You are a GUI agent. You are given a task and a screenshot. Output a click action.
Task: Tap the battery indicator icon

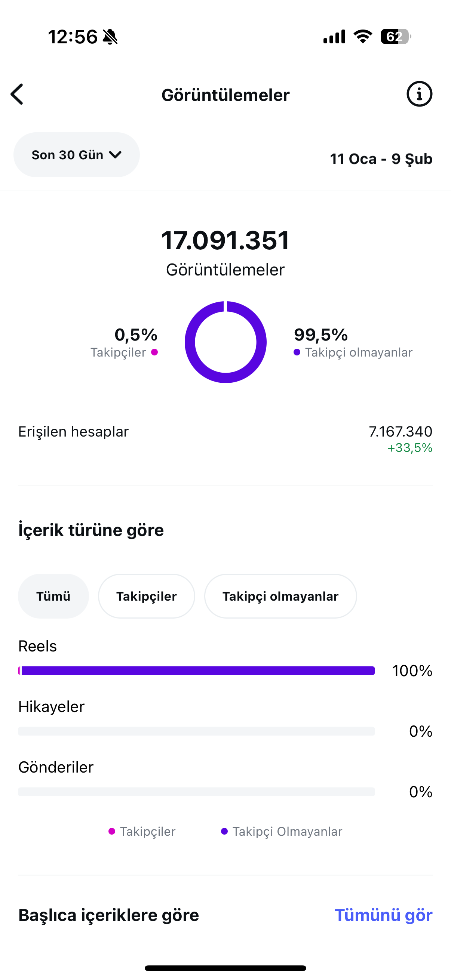click(396, 37)
